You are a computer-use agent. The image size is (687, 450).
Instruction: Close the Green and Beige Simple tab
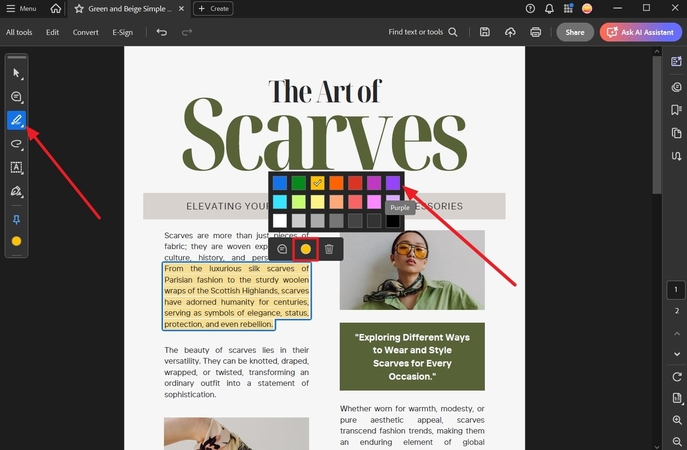[x=181, y=9]
